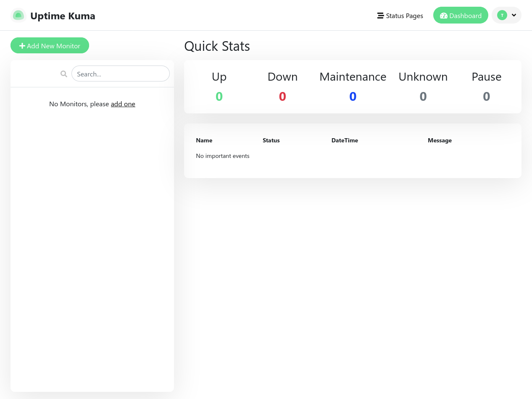The width and height of the screenshot is (532, 399).
Task: Select the green Up count value
Action: (219, 97)
